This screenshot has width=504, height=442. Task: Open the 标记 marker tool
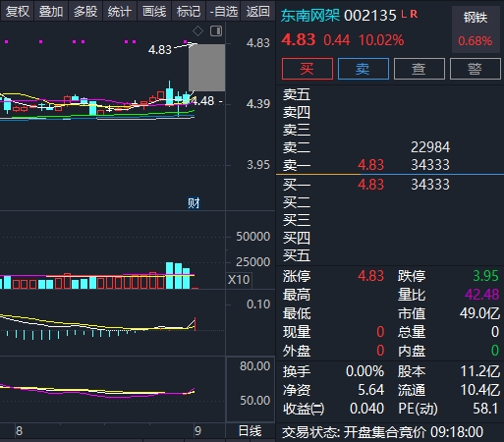[189, 11]
